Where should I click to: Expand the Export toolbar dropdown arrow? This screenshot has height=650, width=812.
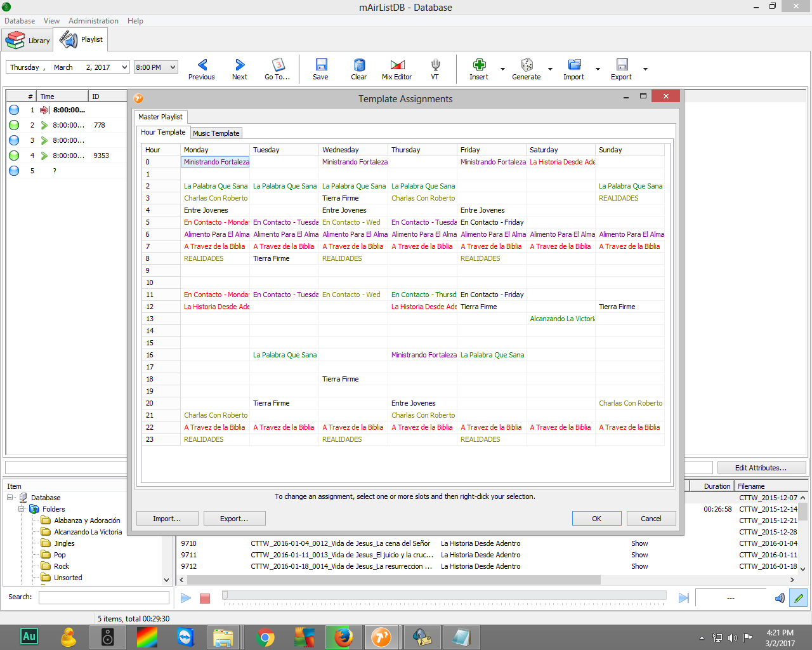tap(645, 69)
